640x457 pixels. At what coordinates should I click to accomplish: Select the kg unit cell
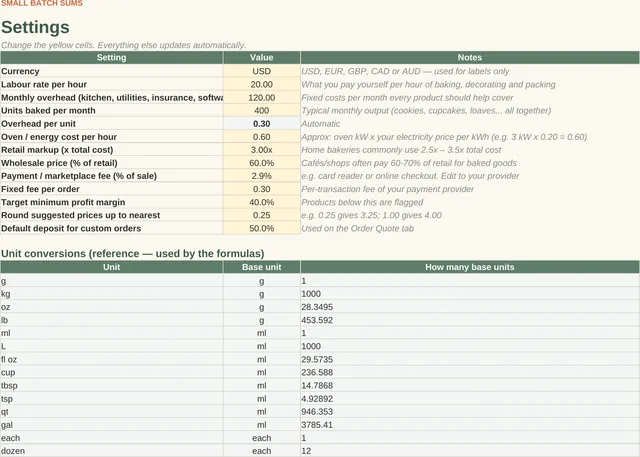(111, 294)
